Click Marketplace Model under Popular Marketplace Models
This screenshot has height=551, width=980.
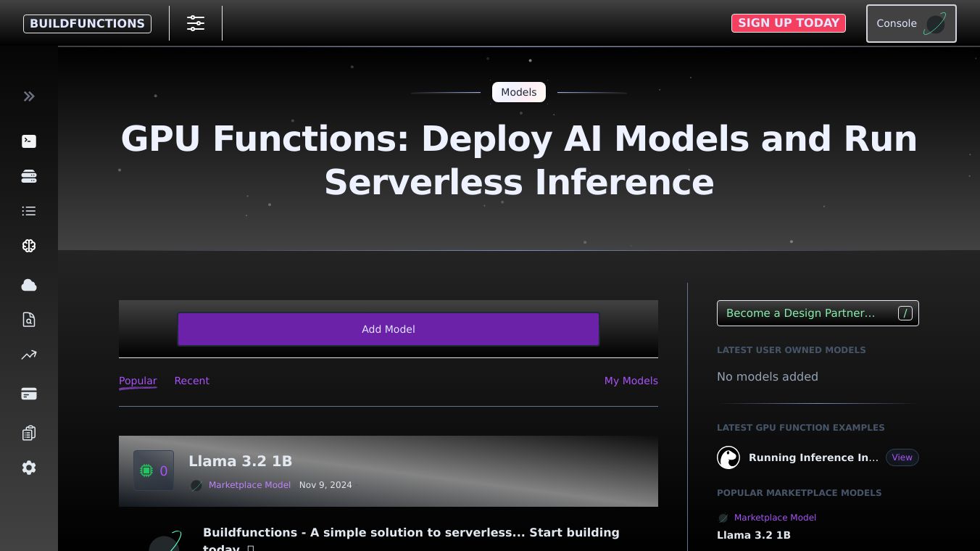tap(775, 518)
